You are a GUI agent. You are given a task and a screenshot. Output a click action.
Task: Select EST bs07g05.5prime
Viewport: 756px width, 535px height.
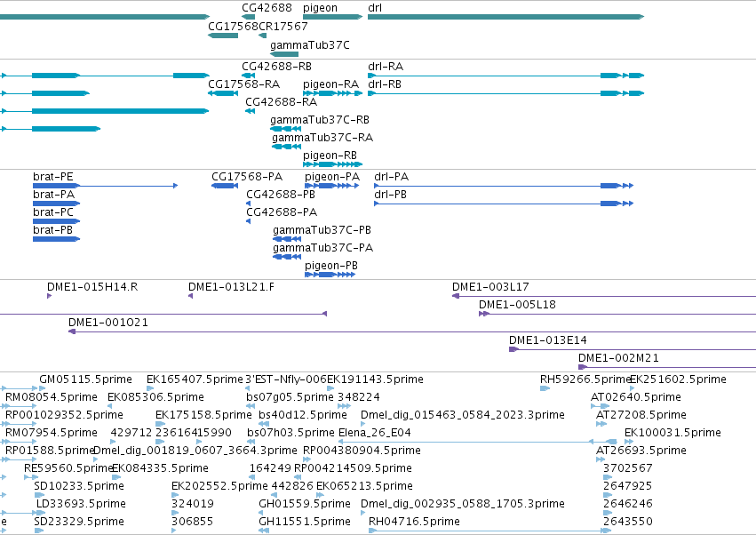[290, 397]
